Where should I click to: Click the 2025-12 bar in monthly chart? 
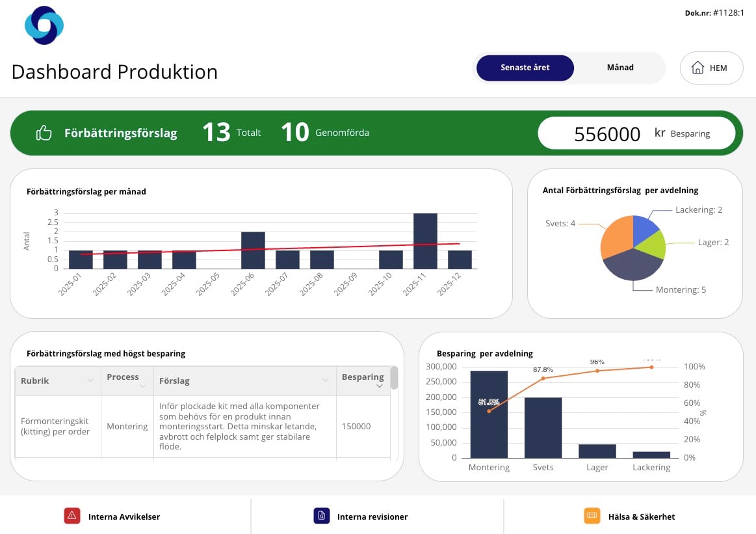point(460,260)
